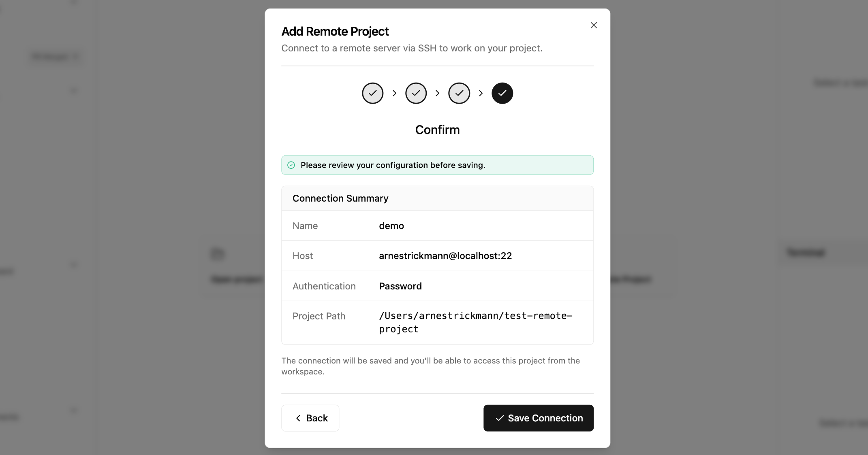
Task: Click the Confirm step heading
Action: click(x=437, y=130)
